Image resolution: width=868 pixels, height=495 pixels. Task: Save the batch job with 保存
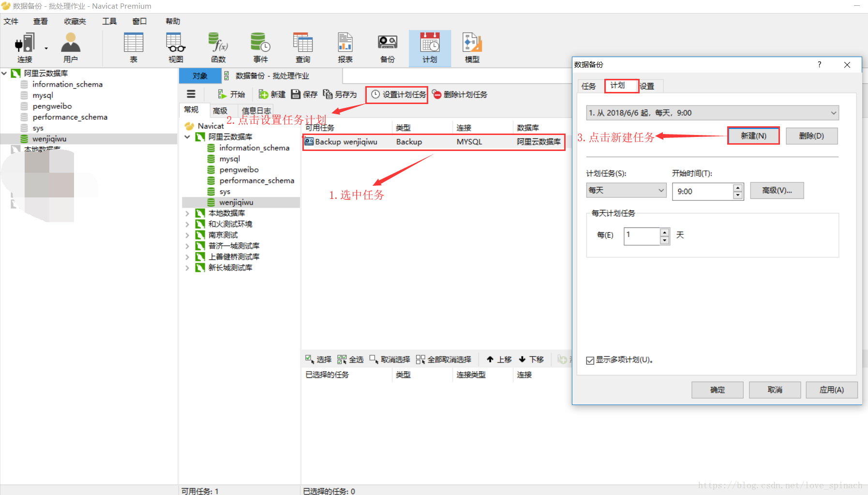point(304,94)
